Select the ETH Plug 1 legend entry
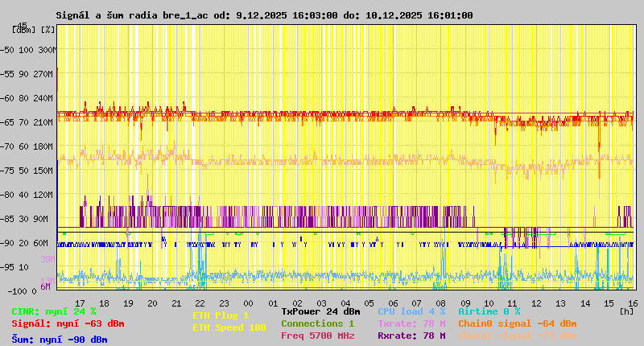 pos(221,315)
